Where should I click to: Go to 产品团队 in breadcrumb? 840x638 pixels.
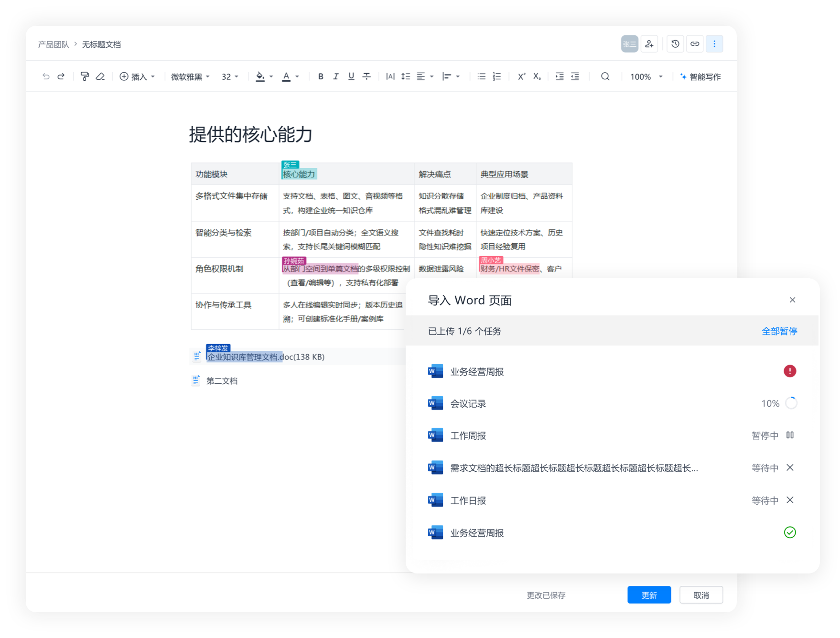(x=54, y=44)
